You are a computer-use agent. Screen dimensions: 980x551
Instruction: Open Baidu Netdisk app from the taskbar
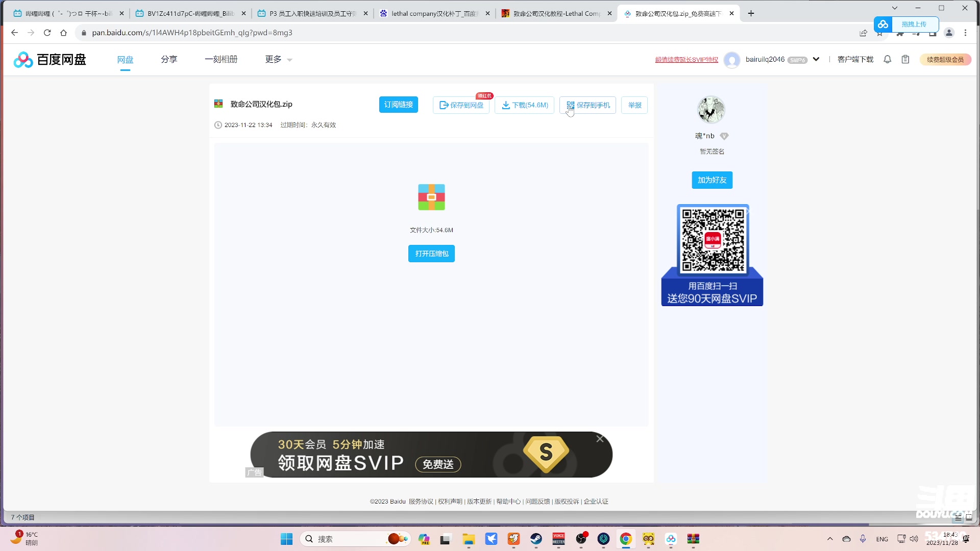coord(671,539)
